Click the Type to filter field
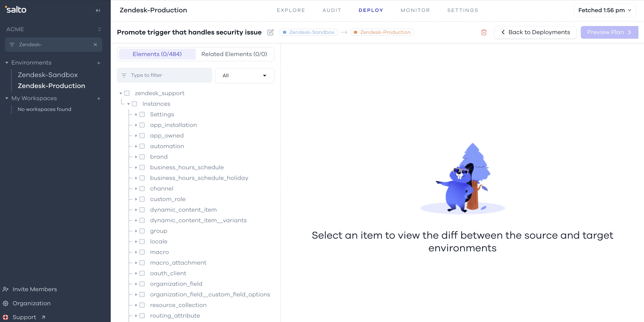The image size is (644, 322). point(164,75)
